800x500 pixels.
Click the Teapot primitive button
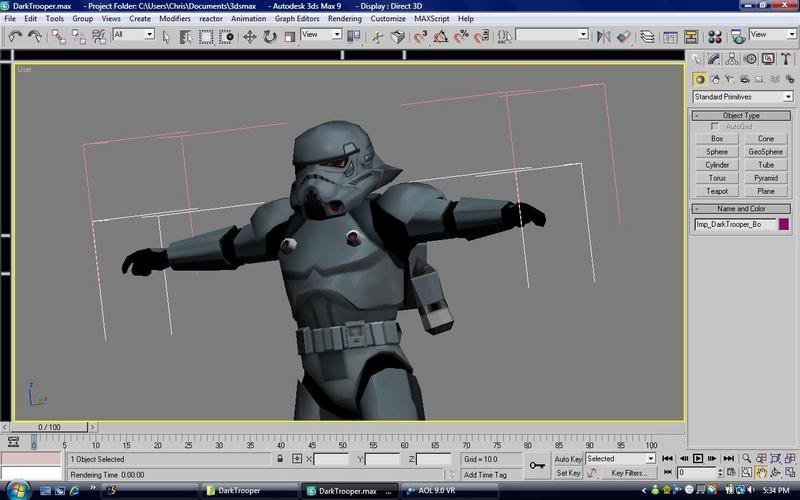(x=717, y=191)
